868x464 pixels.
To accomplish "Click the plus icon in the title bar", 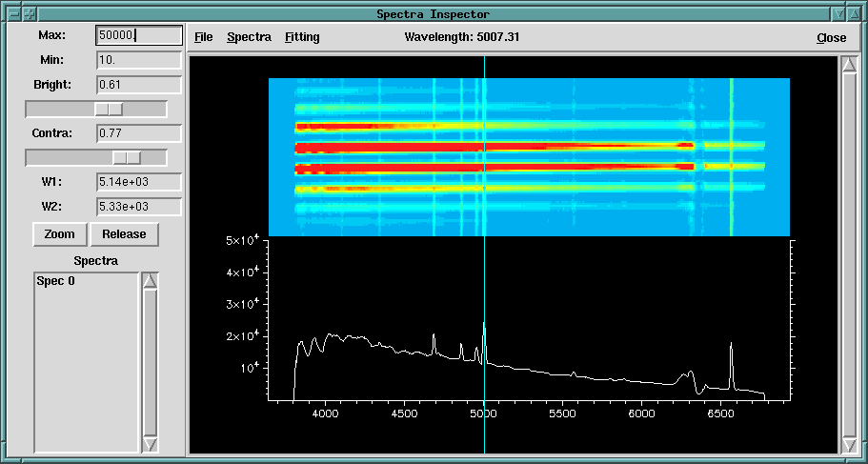I will pyautogui.click(x=30, y=14).
